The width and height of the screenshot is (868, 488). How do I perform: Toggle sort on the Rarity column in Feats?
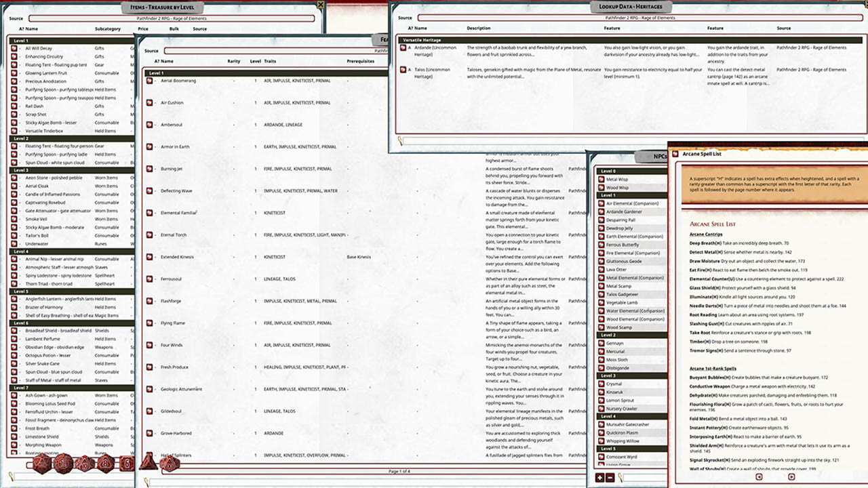pos(234,60)
